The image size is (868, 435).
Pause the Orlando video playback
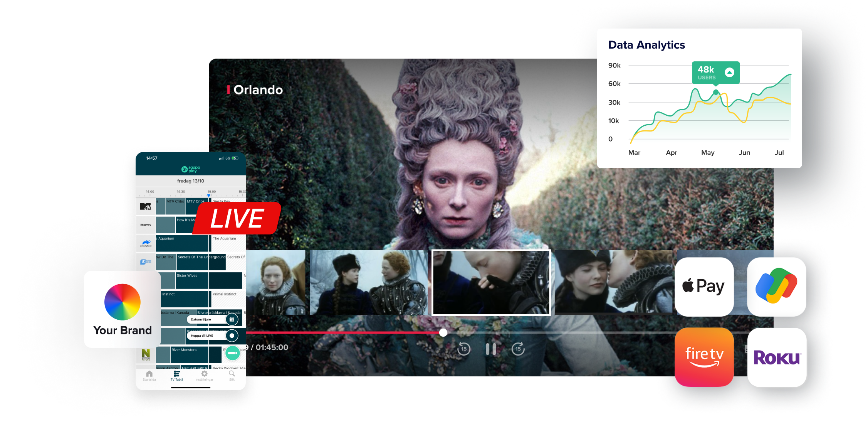491,349
